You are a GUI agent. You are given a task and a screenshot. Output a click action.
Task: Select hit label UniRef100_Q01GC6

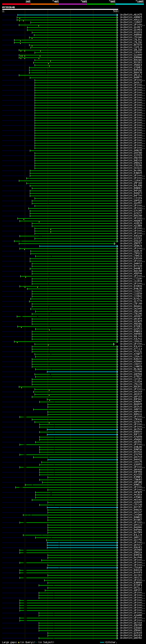point(131,32)
